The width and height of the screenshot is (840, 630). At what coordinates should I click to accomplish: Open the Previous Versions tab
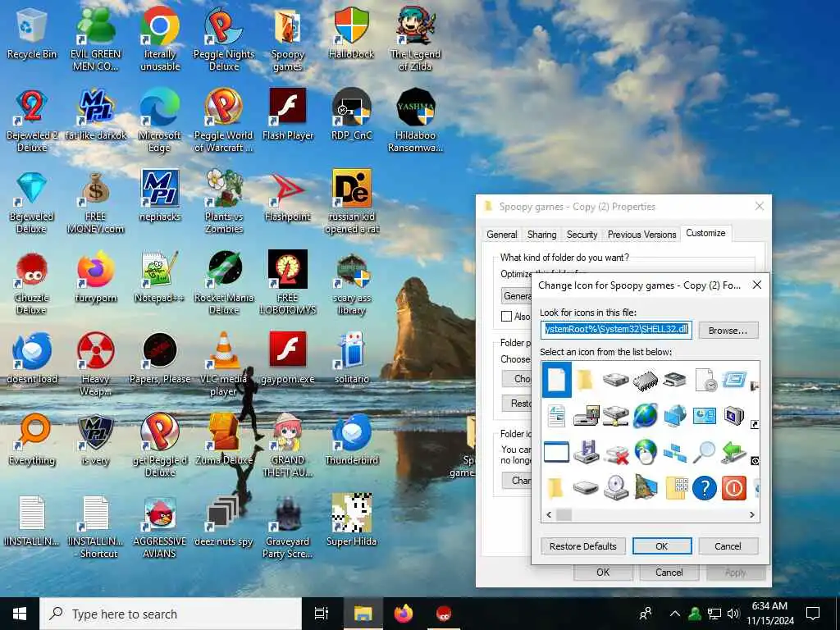pyautogui.click(x=641, y=234)
